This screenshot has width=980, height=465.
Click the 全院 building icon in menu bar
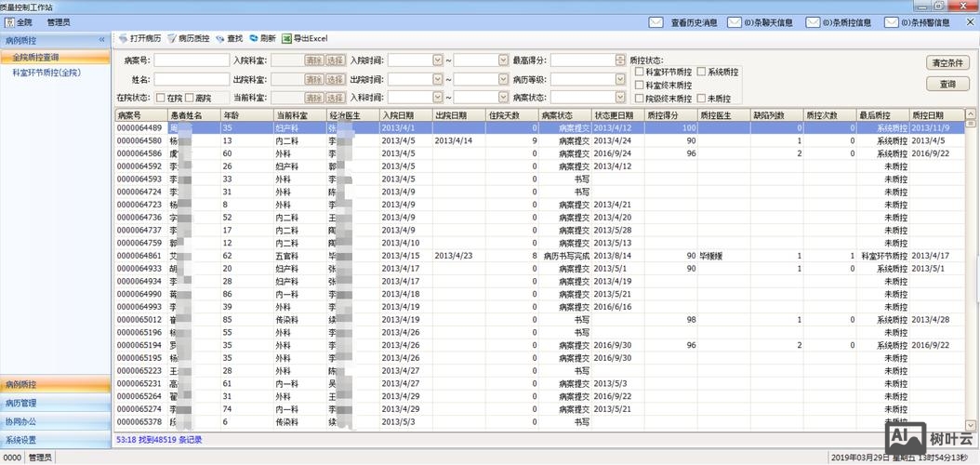coord(8,22)
